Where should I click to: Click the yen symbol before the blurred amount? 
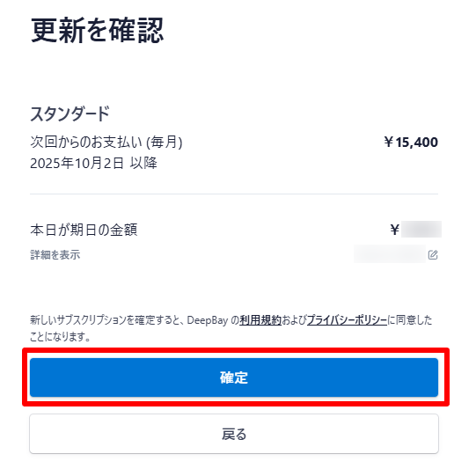pos(395,230)
